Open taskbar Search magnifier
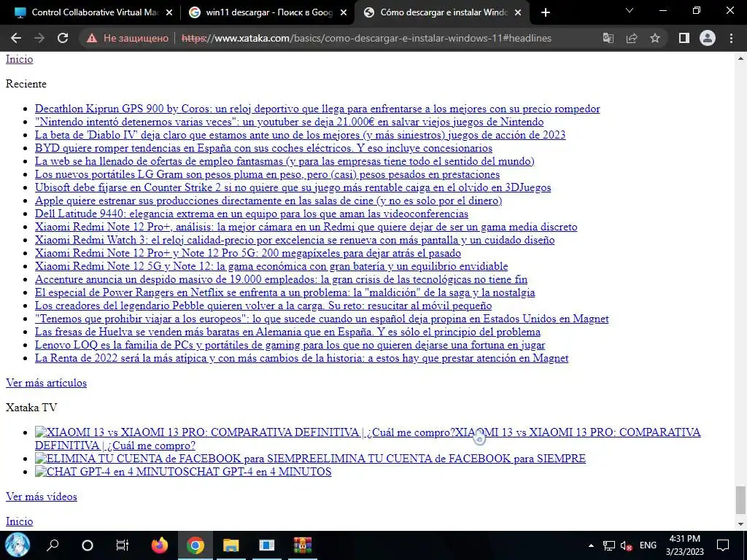The image size is (747, 560). click(53, 545)
